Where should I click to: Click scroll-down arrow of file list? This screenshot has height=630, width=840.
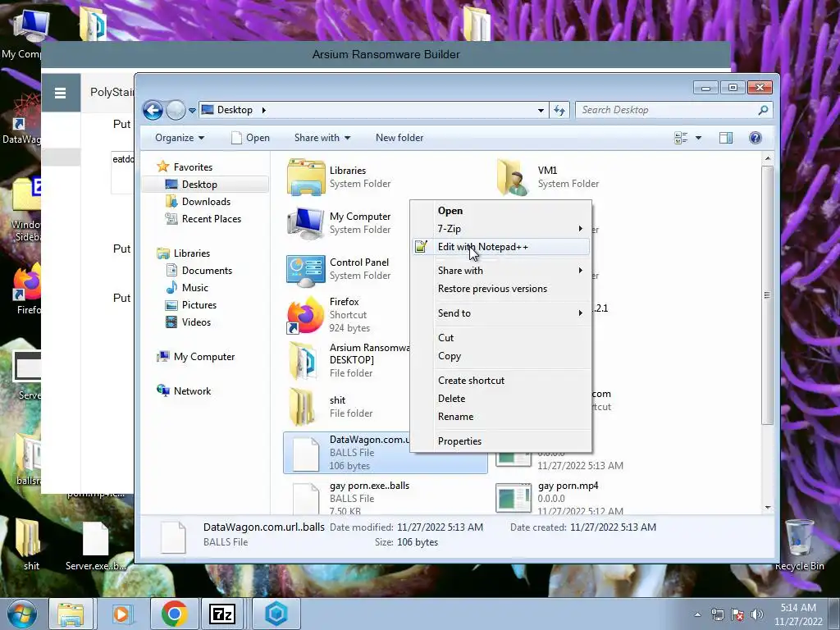click(768, 507)
